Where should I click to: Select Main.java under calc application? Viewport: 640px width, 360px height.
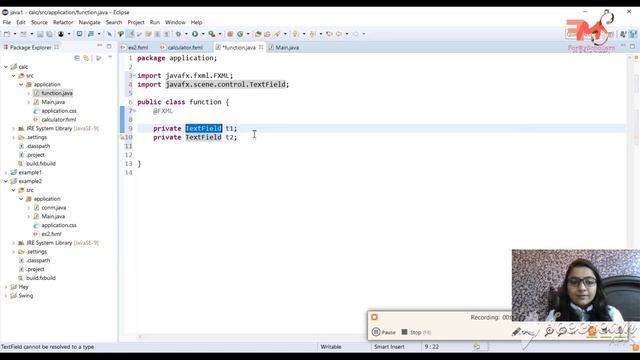click(x=53, y=102)
